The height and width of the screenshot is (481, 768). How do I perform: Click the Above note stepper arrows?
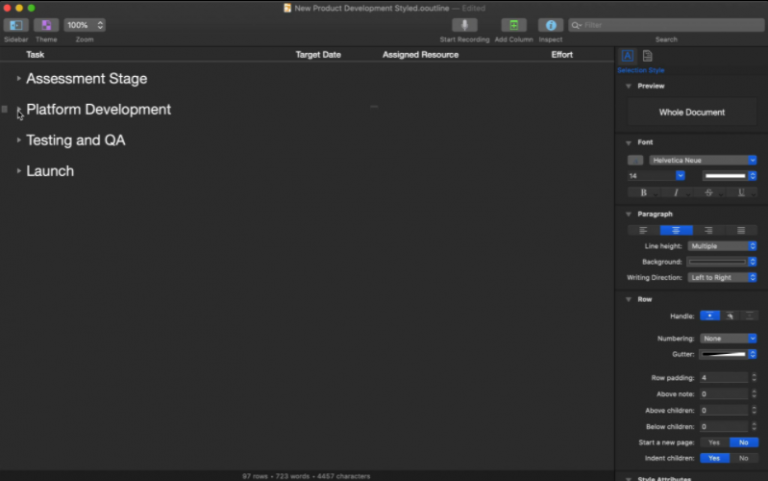coord(754,394)
